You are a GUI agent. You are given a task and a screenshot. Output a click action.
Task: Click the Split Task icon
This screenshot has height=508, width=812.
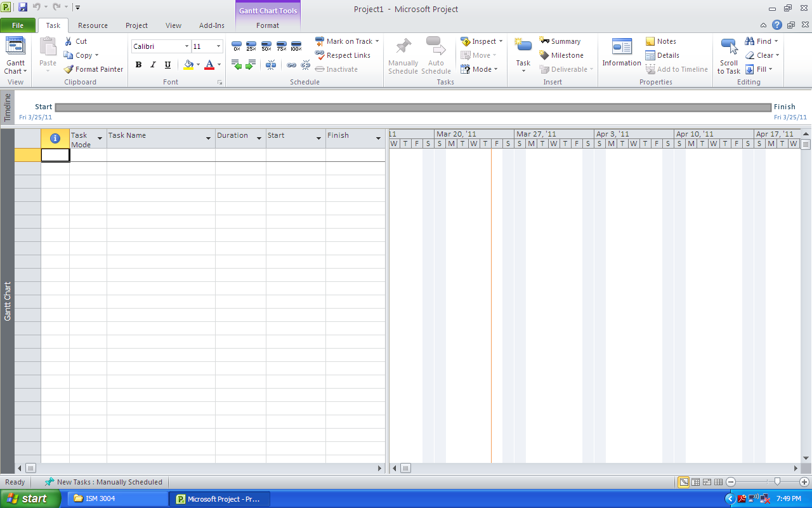tap(271, 65)
